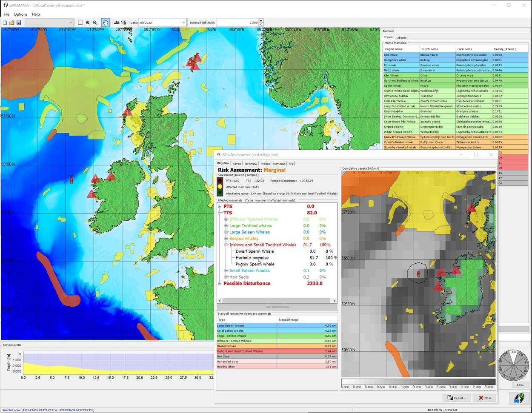532x413 pixels.
Task: Toggle the rectangle selection box in toolbar
Action: pyautogui.click(x=80, y=23)
